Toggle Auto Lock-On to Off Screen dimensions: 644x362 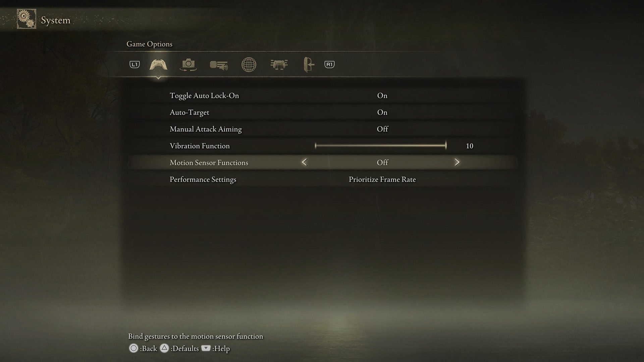click(382, 96)
